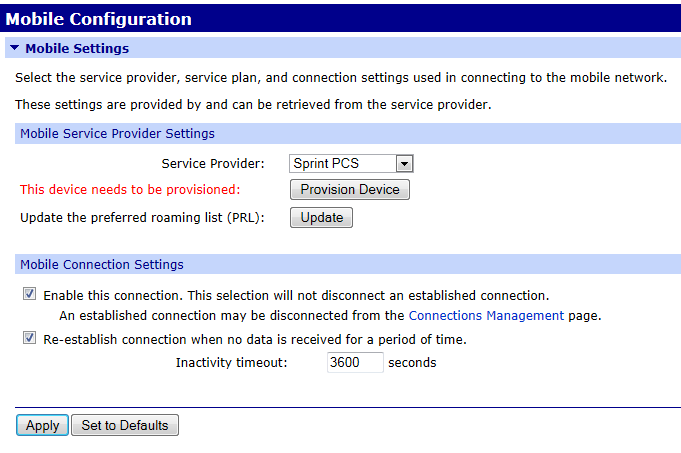This screenshot has height=453, width=681.
Task: Click the Mobile Settings section title
Action: coord(77,48)
